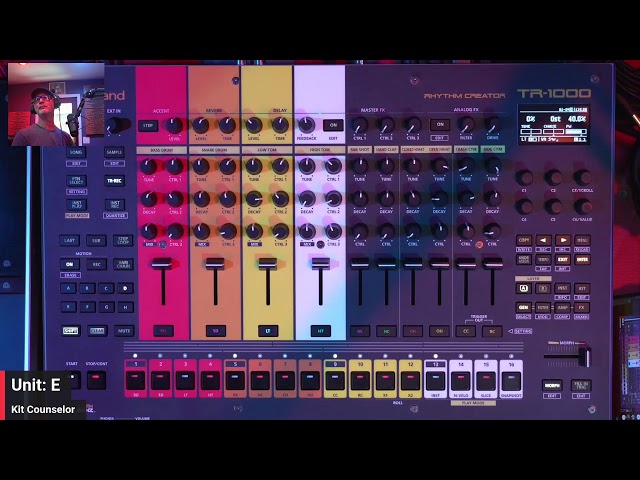Toggle the MORPH button
The image size is (640, 480).
pos(552,385)
